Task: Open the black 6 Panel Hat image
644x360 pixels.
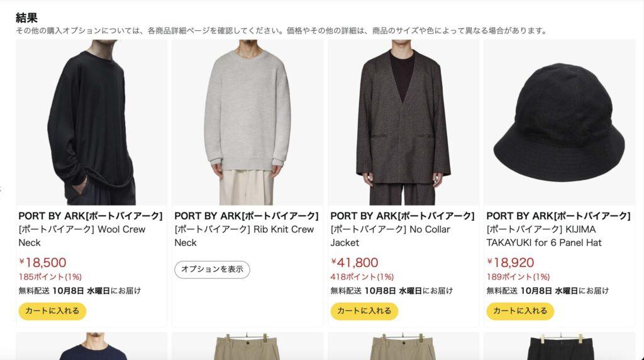Action: pyautogui.click(x=559, y=123)
